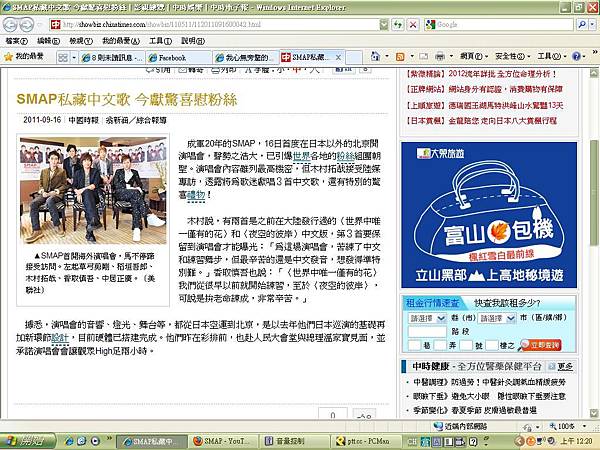This screenshot has width=600, height=450.
Task: Open the Home button dropdown arrow
Action: (x=387, y=57)
